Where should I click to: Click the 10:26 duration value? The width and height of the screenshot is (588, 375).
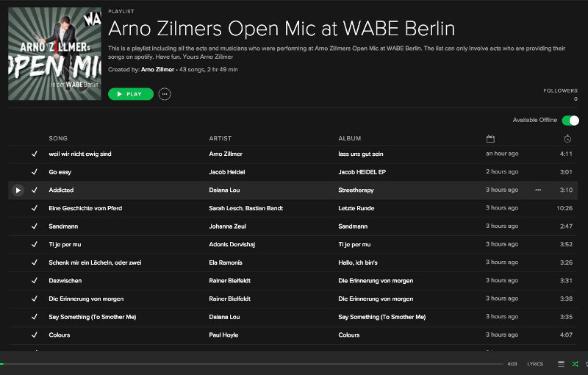(x=564, y=208)
